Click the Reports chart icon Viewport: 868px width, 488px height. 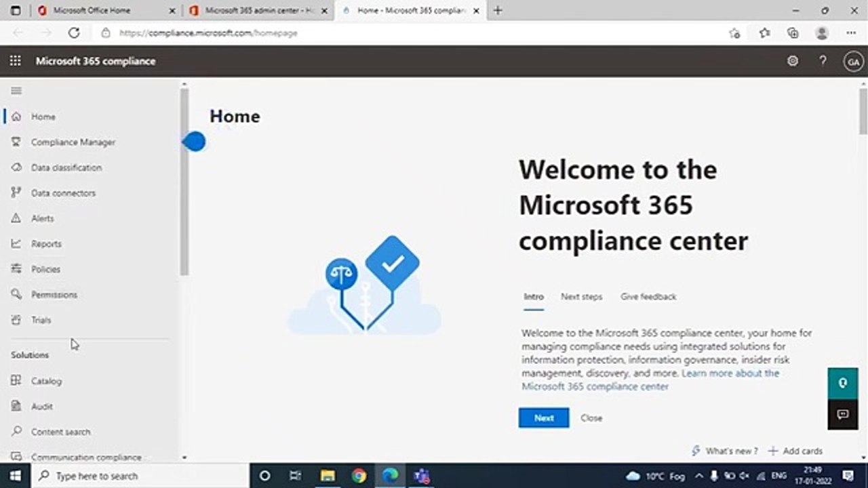(16, 244)
